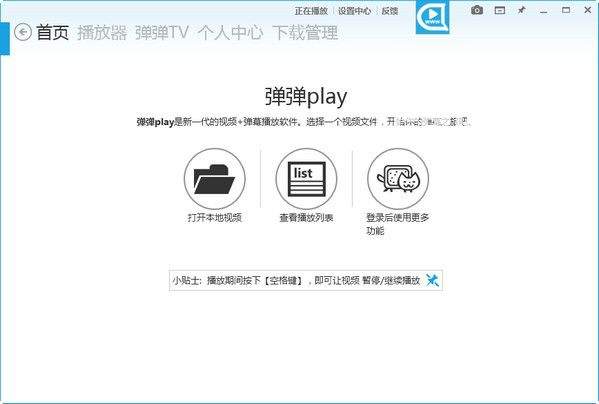Open the 下载管理 tab
The image size is (599, 404).
[x=305, y=32]
